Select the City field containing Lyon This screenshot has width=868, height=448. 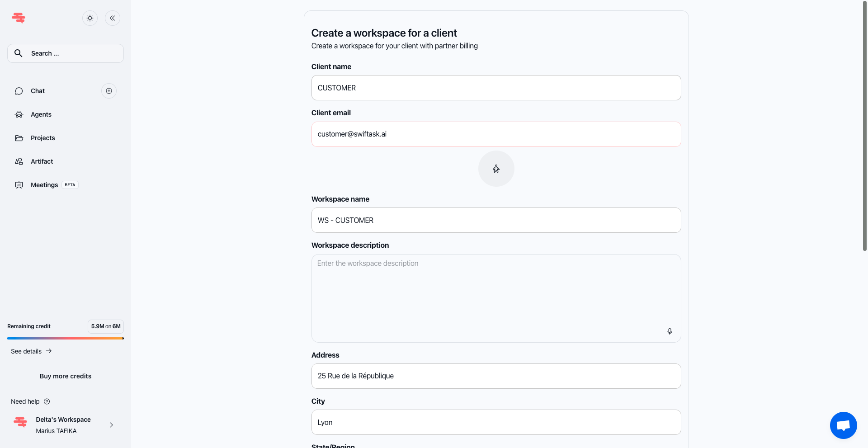tap(496, 422)
